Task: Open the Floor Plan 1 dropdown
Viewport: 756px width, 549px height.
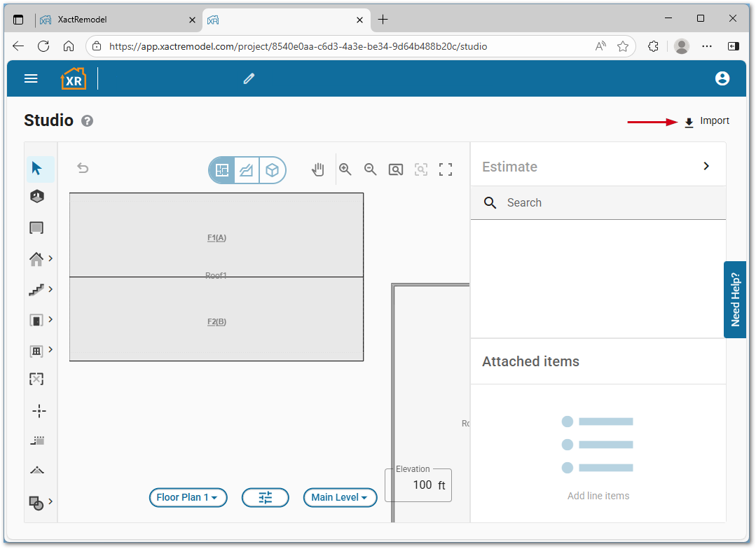Action: [188, 497]
